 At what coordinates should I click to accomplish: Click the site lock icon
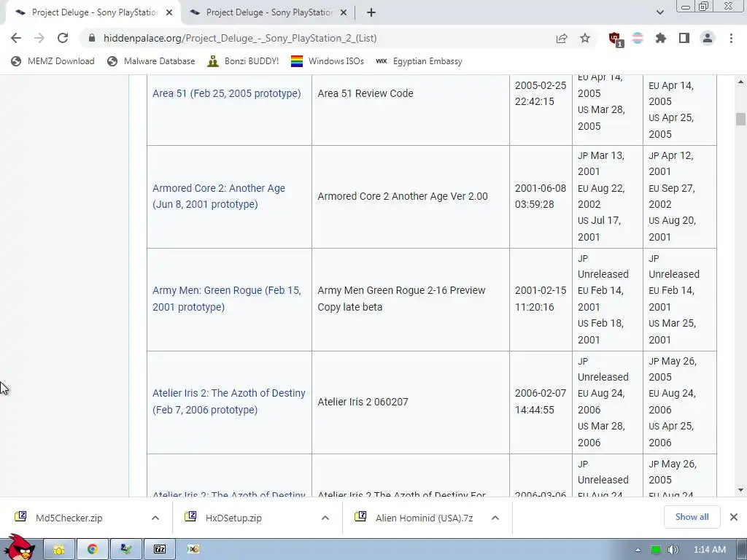click(92, 38)
